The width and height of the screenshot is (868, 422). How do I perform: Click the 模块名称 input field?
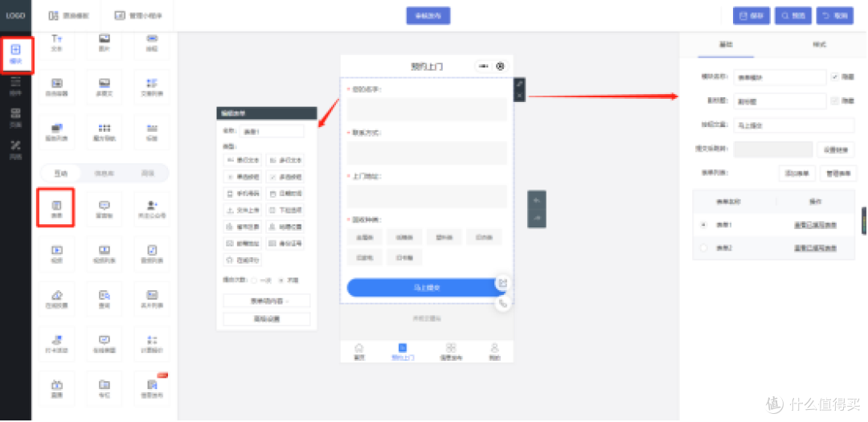point(780,78)
